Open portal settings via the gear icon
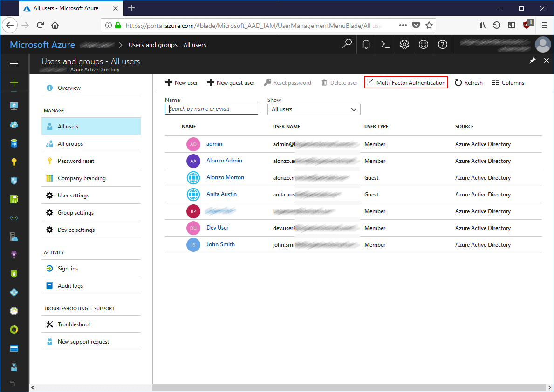 pyautogui.click(x=404, y=44)
